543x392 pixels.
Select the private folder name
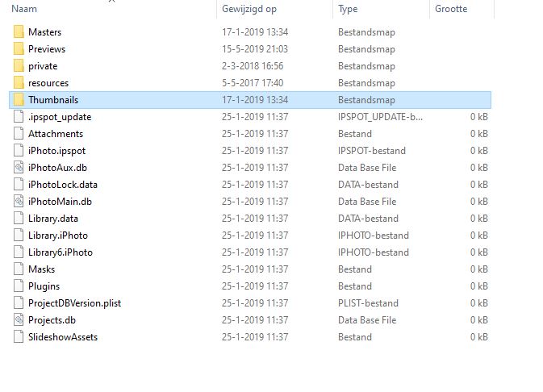(x=43, y=66)
